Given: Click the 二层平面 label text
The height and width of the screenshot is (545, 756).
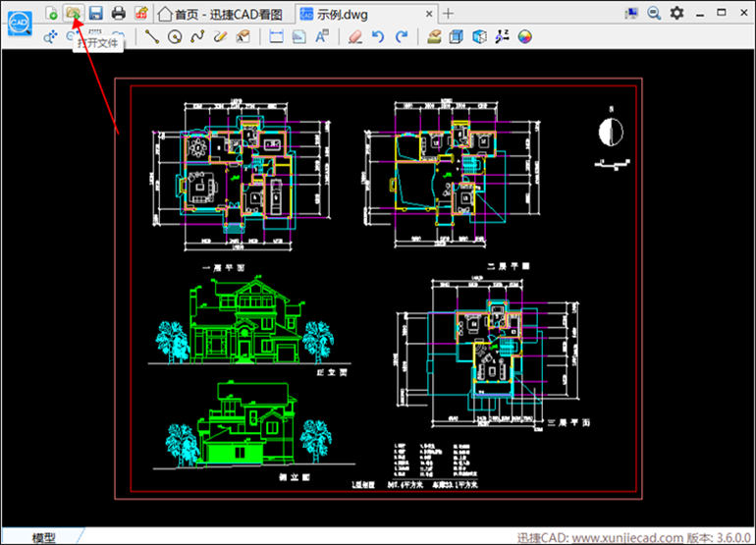Looking at the screenshot, I should tap(509, 266).
